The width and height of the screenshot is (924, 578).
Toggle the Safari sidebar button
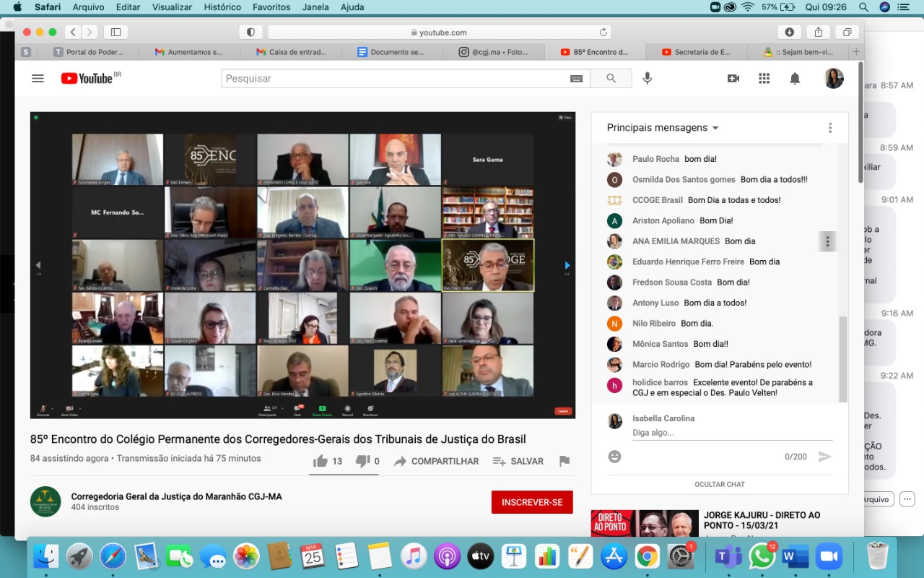[115, 32]
